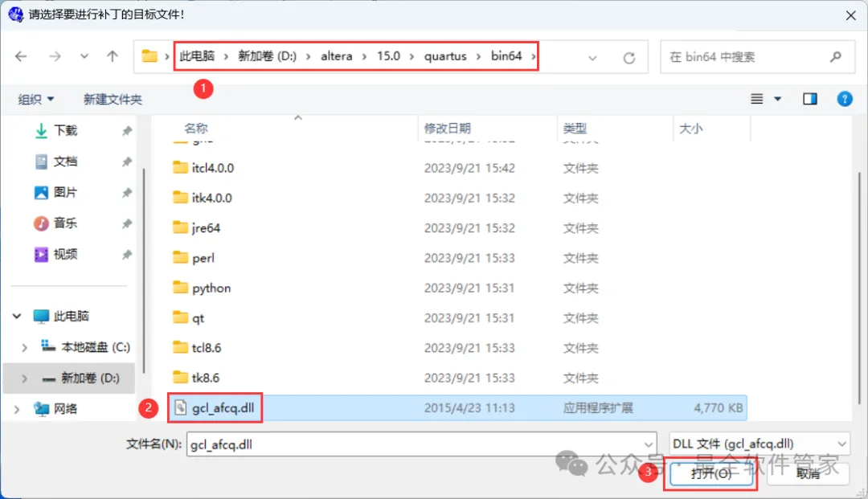Image resolution: width=868 pixels, height=499 pixels.
Task: Expand the 网络 tree node
Action: tap(17, 409)
